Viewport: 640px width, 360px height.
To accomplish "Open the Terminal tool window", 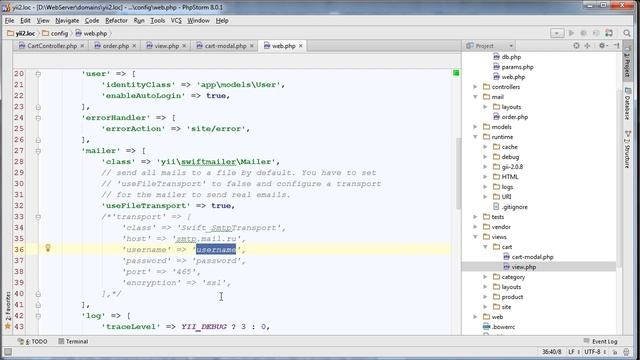I will 73,341.
